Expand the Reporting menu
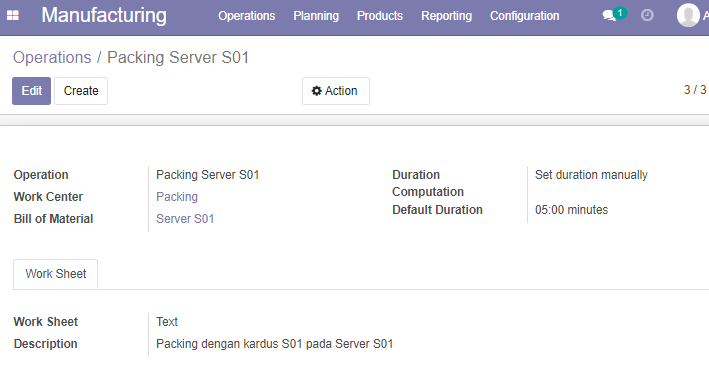 click(446, 16)
